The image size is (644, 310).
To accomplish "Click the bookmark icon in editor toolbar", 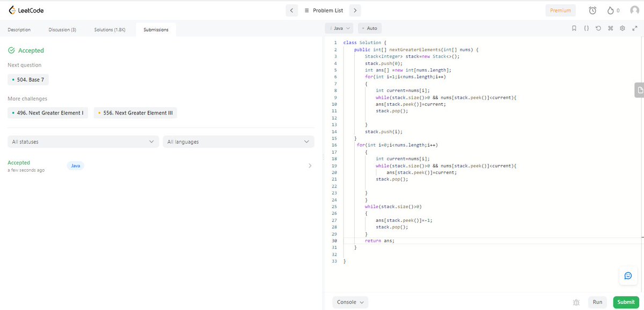I will (574, 28).
